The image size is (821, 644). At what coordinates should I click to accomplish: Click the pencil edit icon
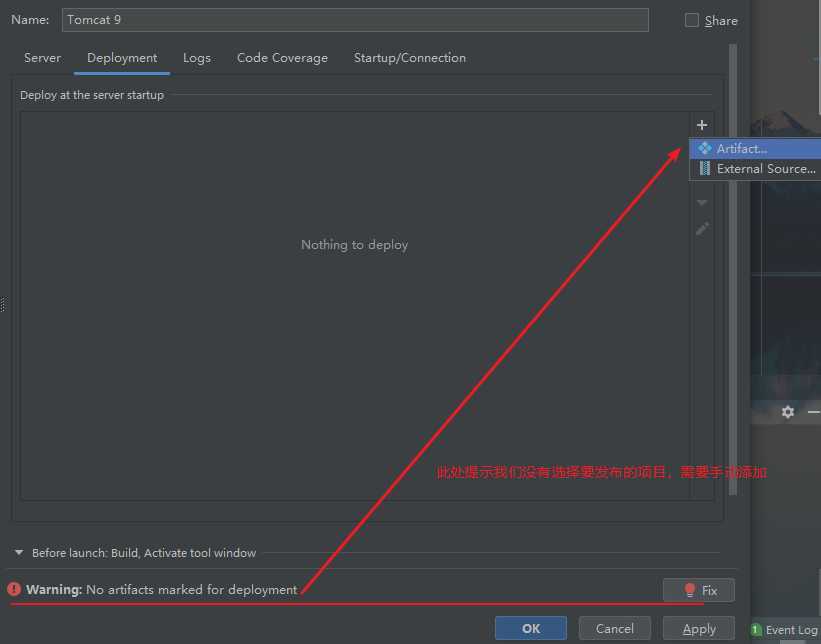tap(702, 229)
